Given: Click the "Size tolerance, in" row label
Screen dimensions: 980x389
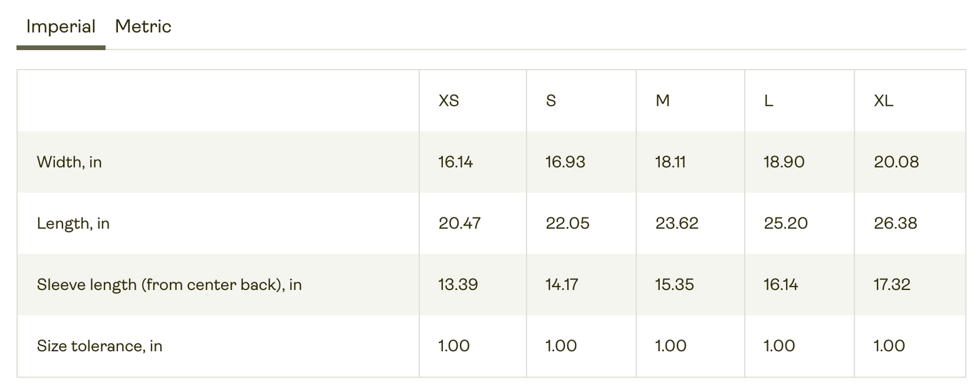Looking at the screenshot, I should coord(100,346).
